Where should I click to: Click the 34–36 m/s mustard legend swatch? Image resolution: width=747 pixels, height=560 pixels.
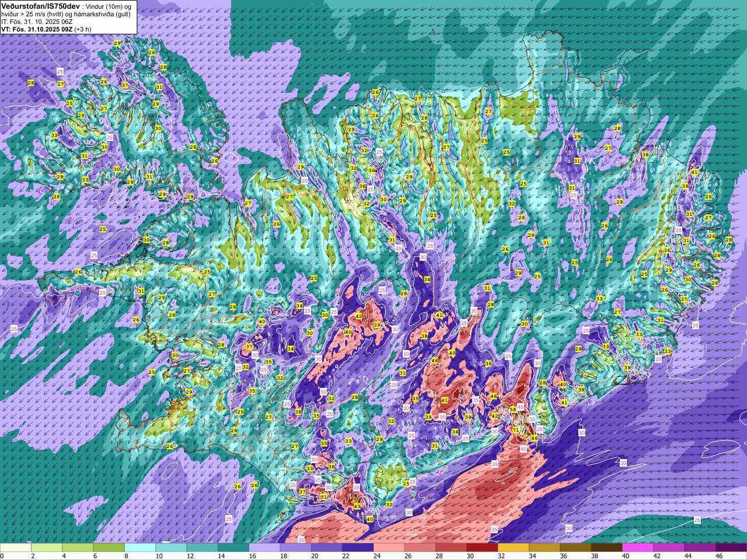544,548
